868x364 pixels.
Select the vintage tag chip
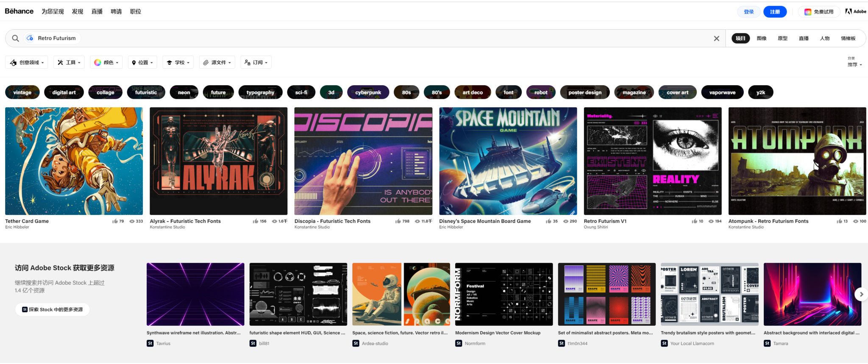tap(22, 92)
